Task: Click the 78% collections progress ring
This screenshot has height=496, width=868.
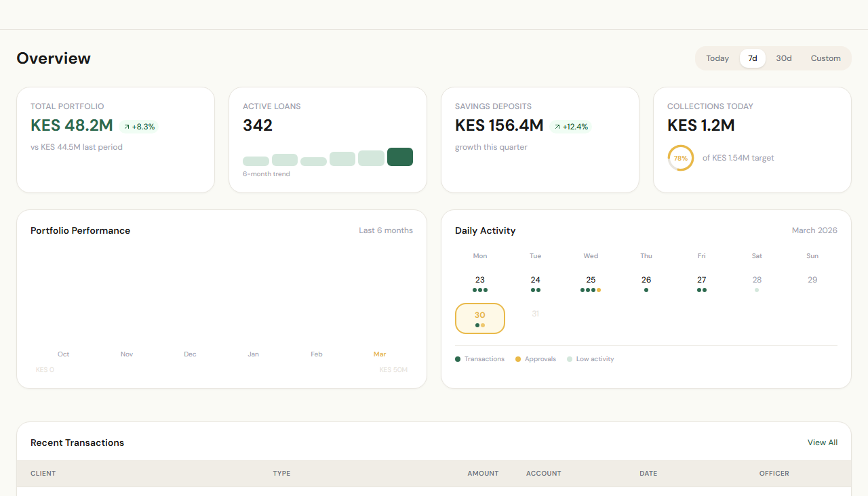Action: click(x=681, y=158)
